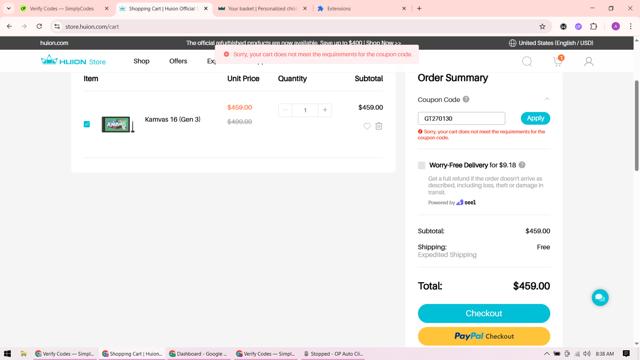This screenshot has height=360, width=640.
Task: Click the PayPal Checkout button
Action: [484, 336]
